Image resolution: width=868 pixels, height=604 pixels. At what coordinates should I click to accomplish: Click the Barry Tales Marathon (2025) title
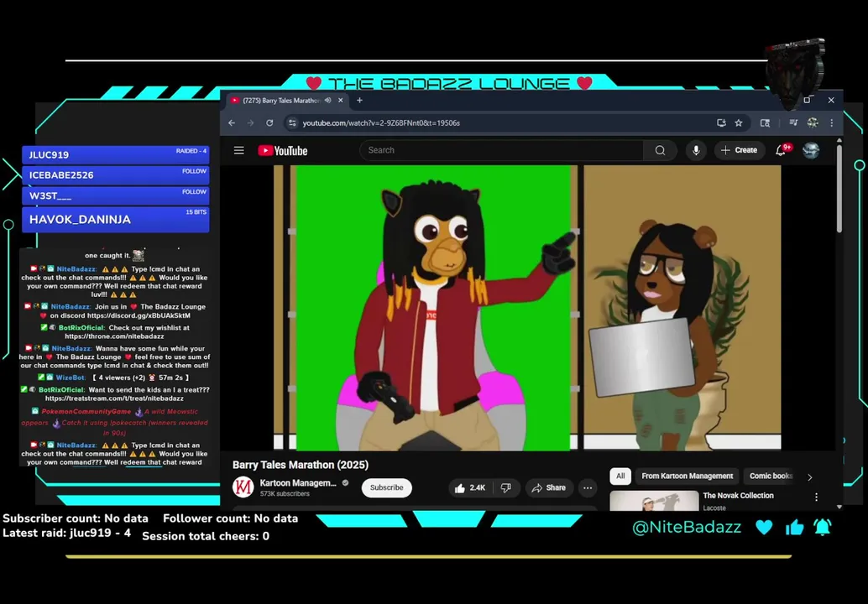pyautogui.click(x=301, y=465)
